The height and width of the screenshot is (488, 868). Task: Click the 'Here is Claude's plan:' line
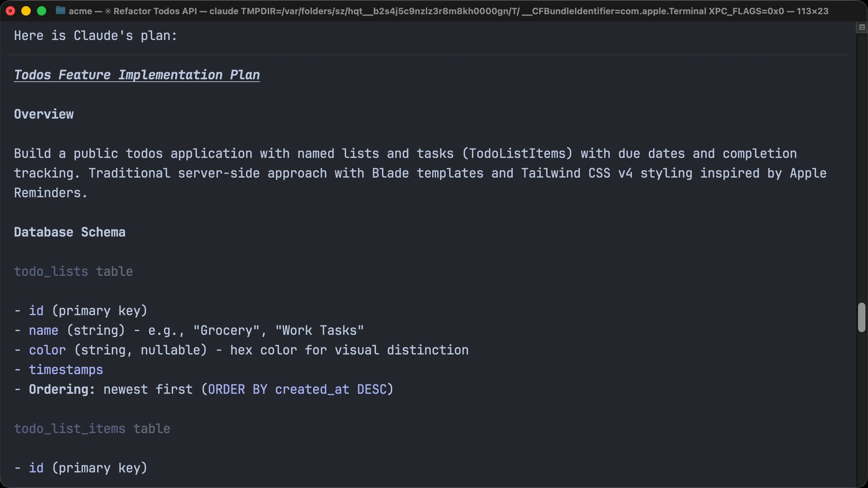pyautogui.click(x=95, y=36)
